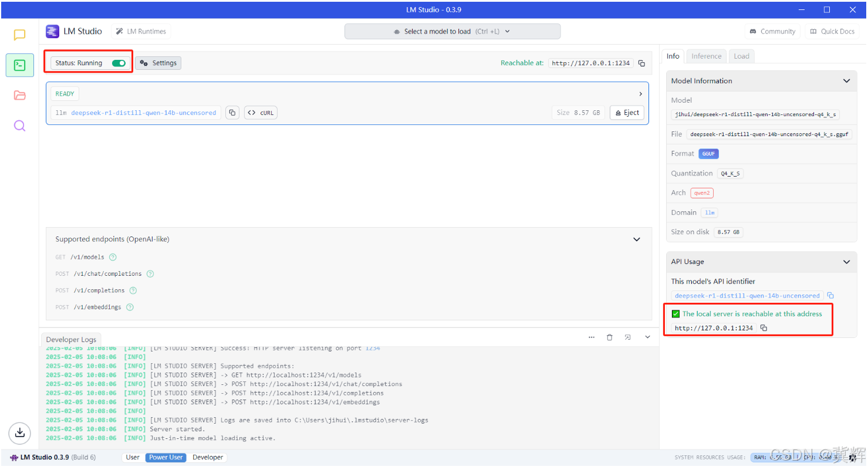Collapse Supported endpoints section
The width and height of the screenshot is (868, 470).
click(x=637, y=239)
